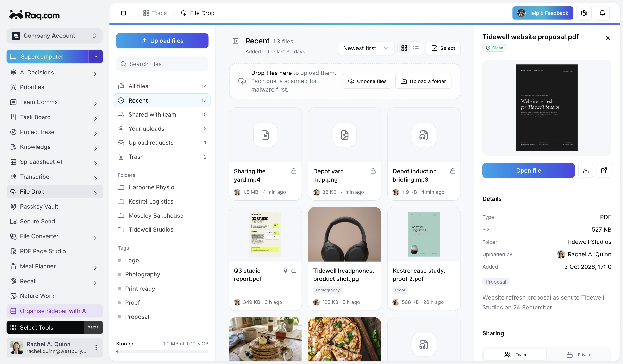Set sharing to Private

click(579, 354)
